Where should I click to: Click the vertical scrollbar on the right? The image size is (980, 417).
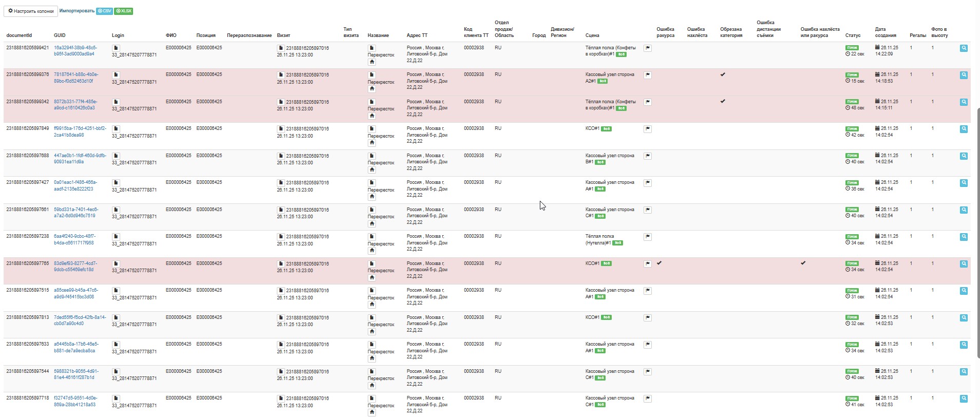click(x=978, y=231)
